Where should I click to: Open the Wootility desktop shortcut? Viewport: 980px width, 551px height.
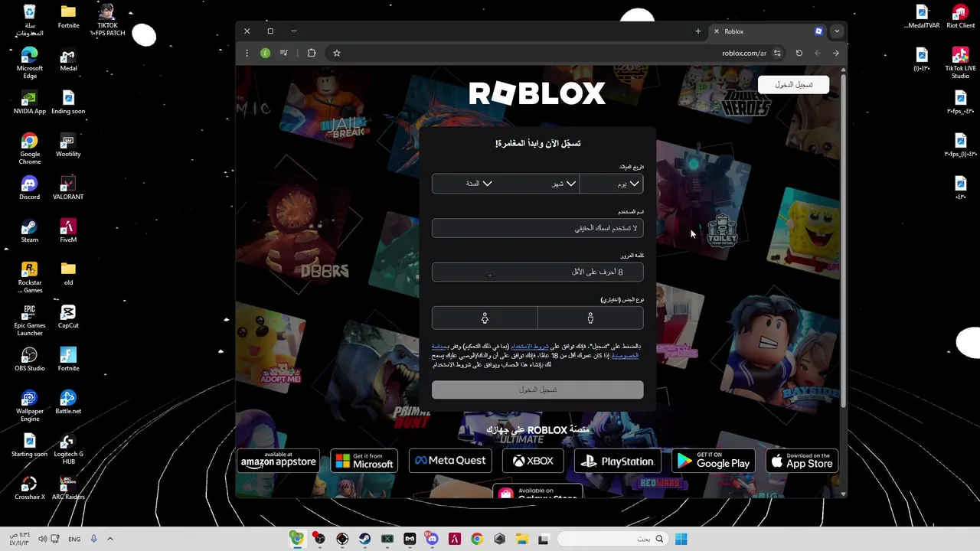(x=68, y=146)
